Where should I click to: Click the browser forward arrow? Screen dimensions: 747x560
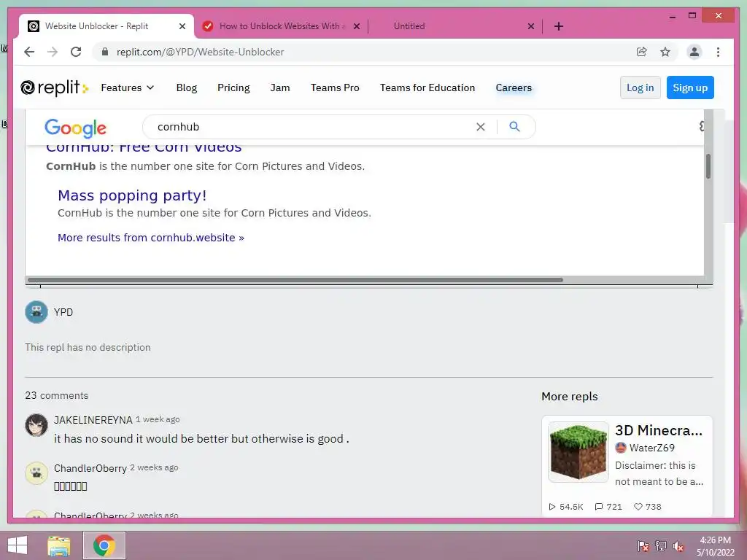[x=53, y=52]
